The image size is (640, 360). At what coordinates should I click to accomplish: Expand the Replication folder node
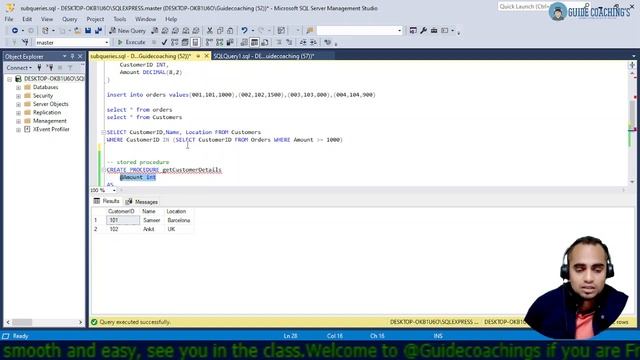(x=18, y=113)
